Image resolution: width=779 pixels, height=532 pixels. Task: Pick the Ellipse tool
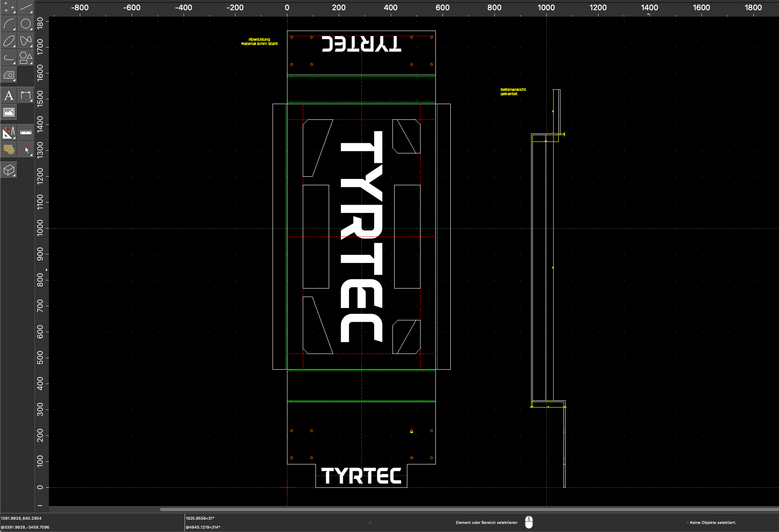(9, 41)
